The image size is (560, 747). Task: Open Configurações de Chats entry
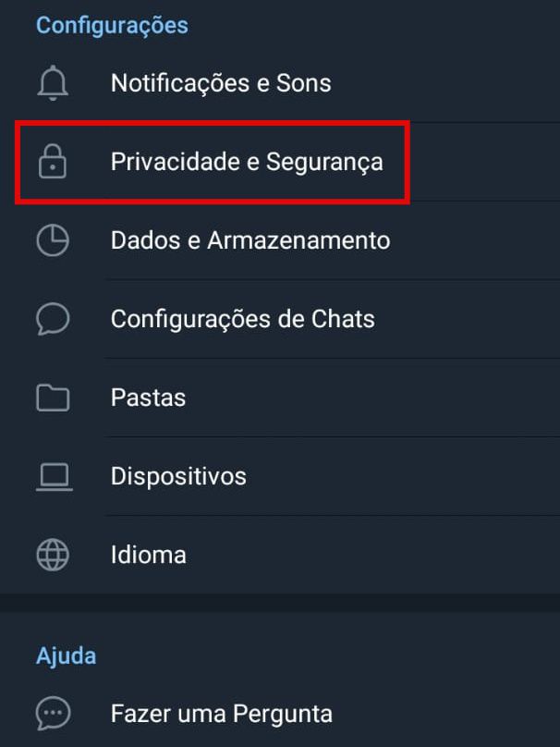click(243, 319)
